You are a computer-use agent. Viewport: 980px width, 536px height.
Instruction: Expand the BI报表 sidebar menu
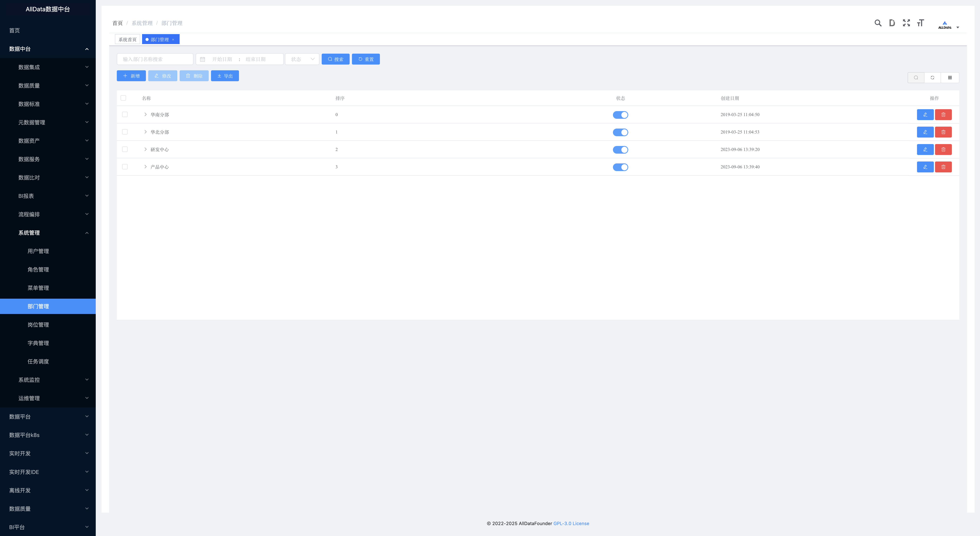pos(48,196)
